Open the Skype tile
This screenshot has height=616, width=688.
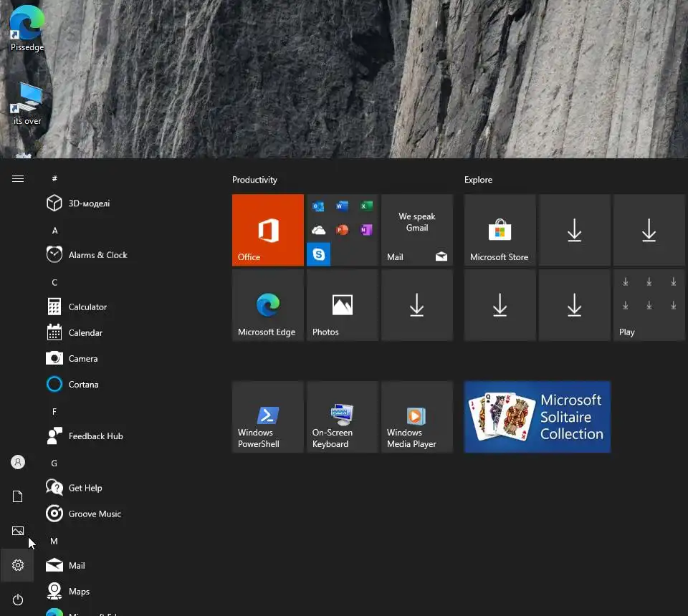(318, 254)
